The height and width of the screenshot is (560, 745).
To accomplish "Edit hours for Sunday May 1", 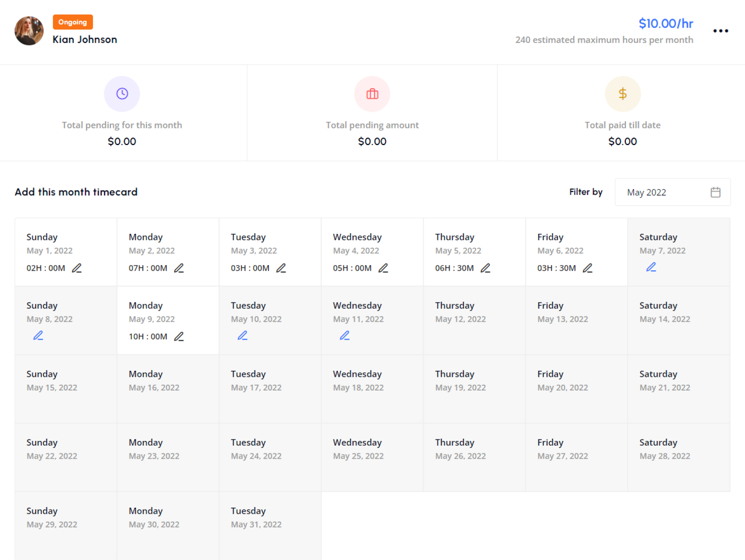I will coord(77,268).
